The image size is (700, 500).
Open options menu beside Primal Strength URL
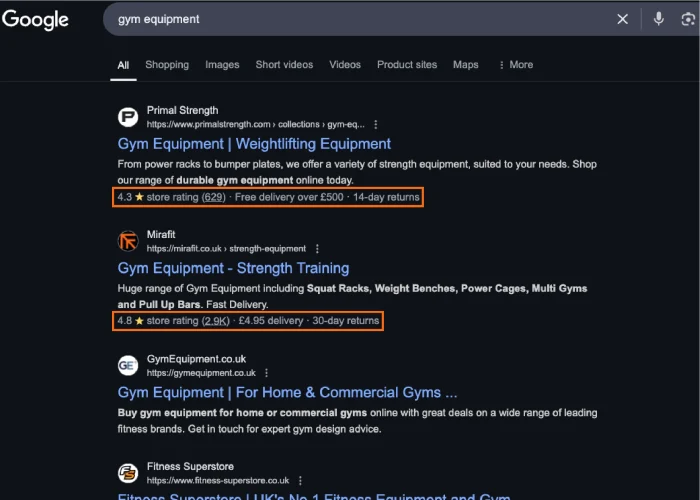(x=375, y=125)
